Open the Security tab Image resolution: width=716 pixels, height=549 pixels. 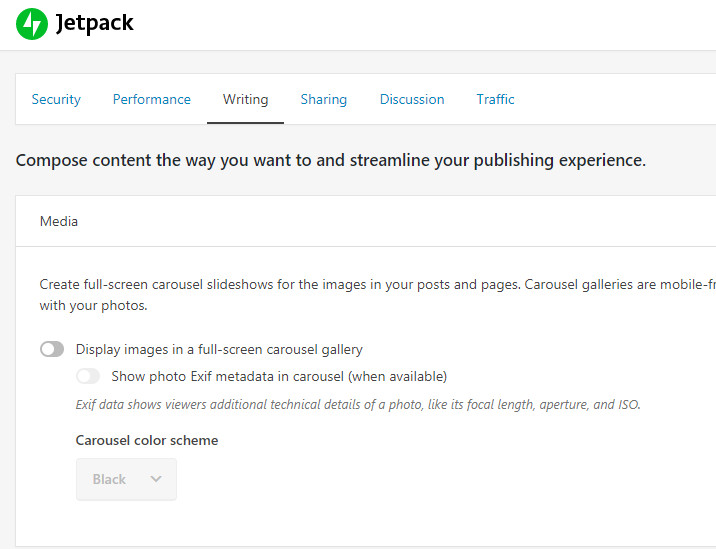point(56,99)
